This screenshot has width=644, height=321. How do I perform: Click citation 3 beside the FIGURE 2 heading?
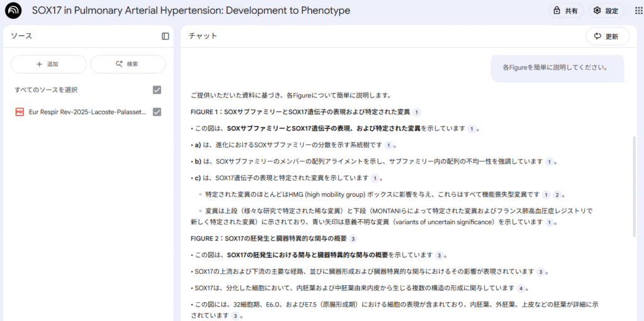353,239
